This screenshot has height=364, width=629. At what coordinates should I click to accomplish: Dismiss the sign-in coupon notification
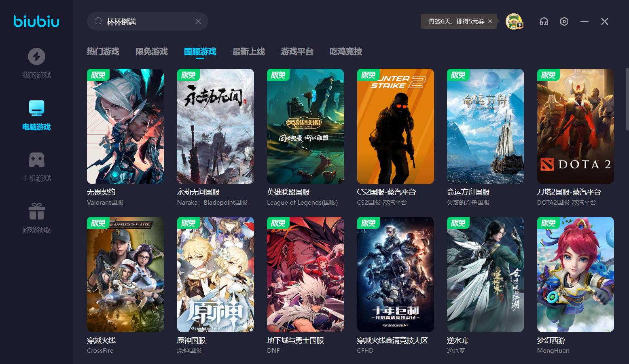tap(490, 21)
